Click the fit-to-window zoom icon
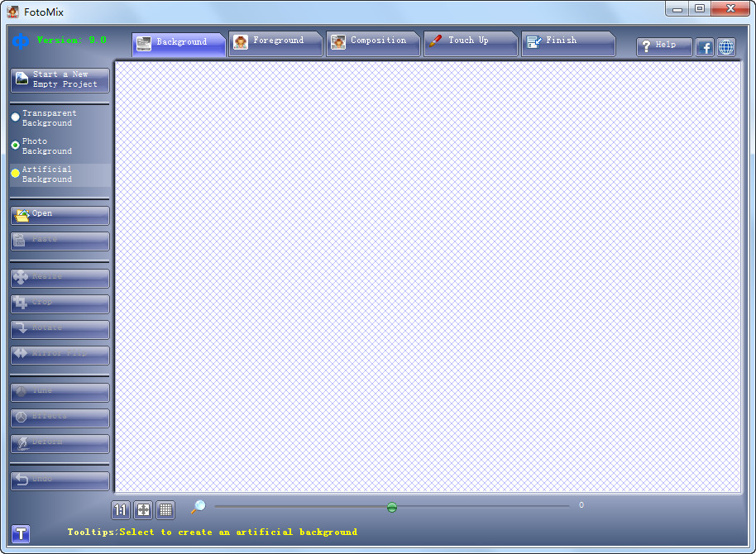 coord(143,510)
